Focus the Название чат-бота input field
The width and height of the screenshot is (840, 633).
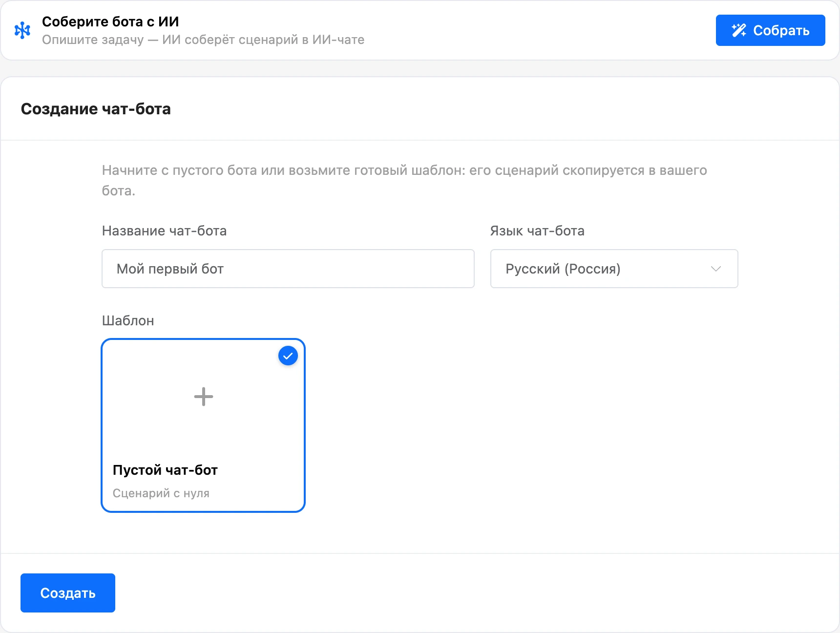coord(288,269)
